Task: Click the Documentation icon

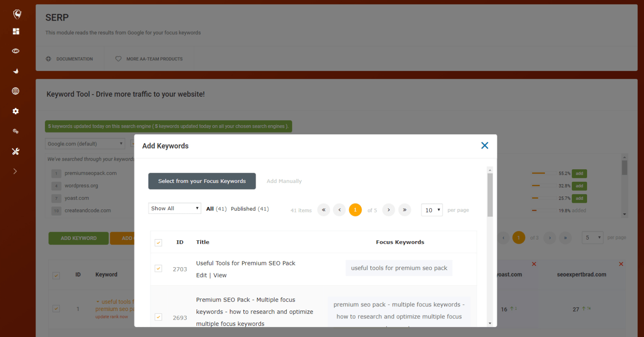Action: point(48,59)
